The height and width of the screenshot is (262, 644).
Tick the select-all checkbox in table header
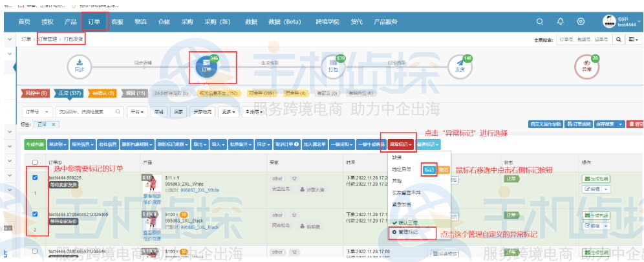35,162
